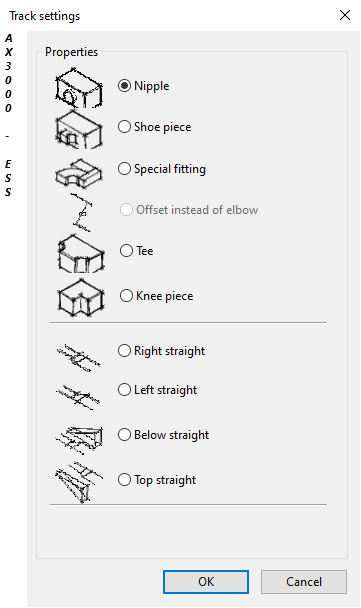This screenshot has width=361, height=608.
Task: Click the Left straight track icon
Action: click(79, 396)
